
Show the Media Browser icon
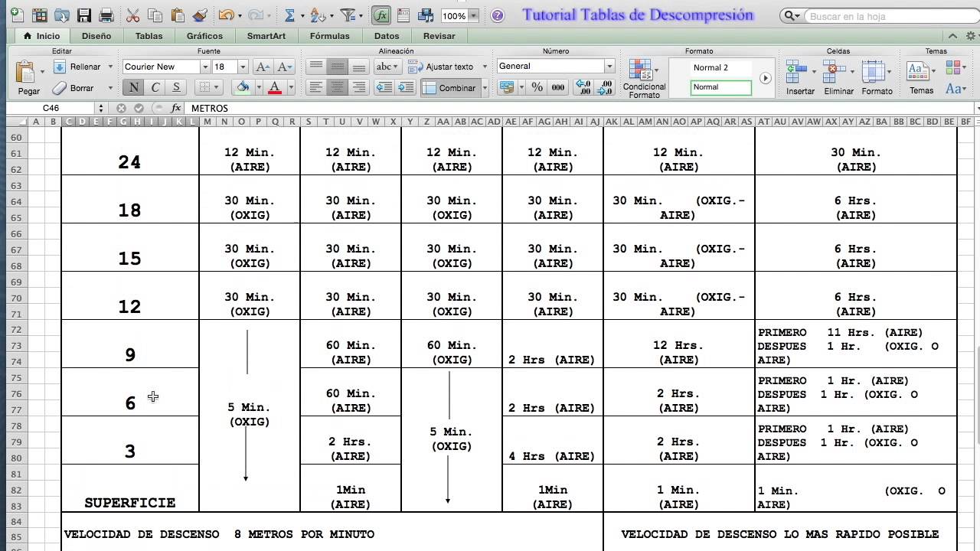pos(426,15)
